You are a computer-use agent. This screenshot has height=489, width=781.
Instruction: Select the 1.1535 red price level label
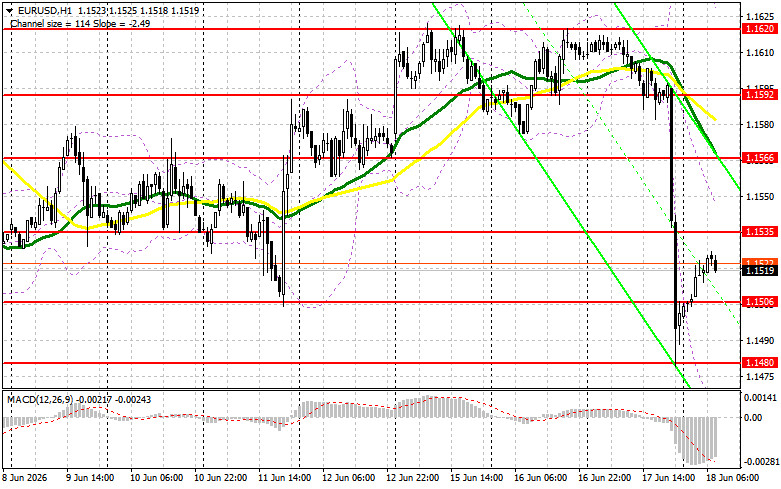[x=759, y=232]
